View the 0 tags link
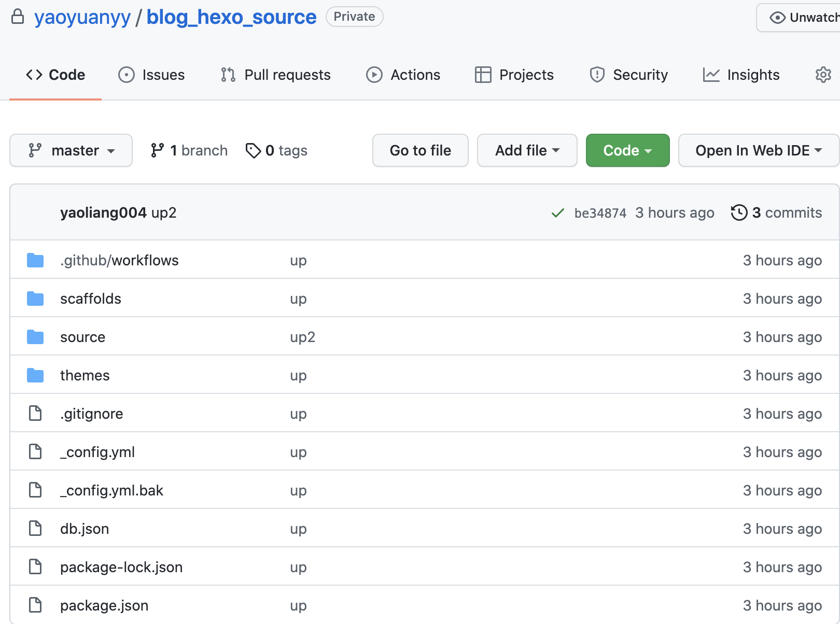The image size is (840, 624). (276, 150)
